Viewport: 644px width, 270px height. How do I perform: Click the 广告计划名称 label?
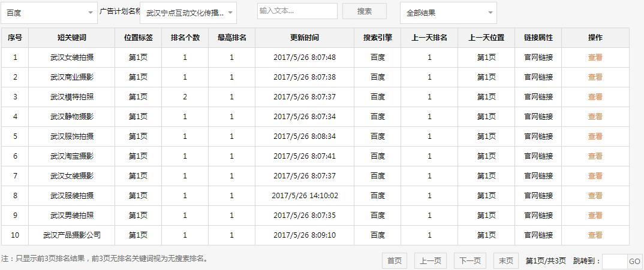click(119, 11)
